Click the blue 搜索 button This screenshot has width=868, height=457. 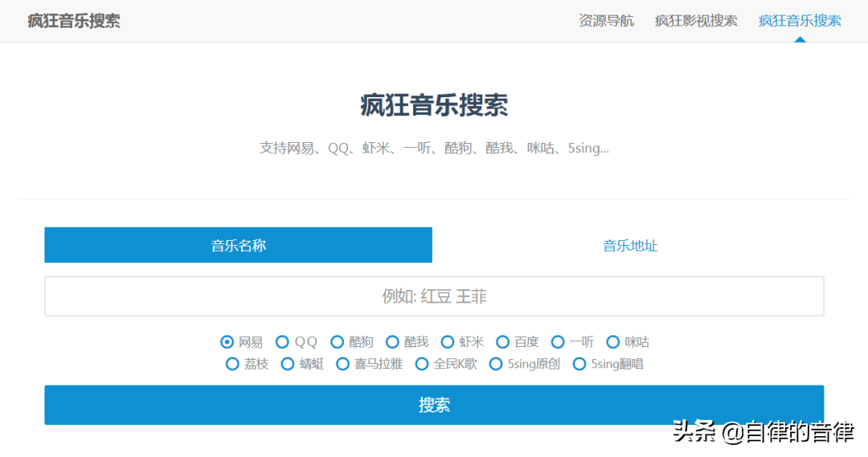pyautogui.click(x=434, y=405)
